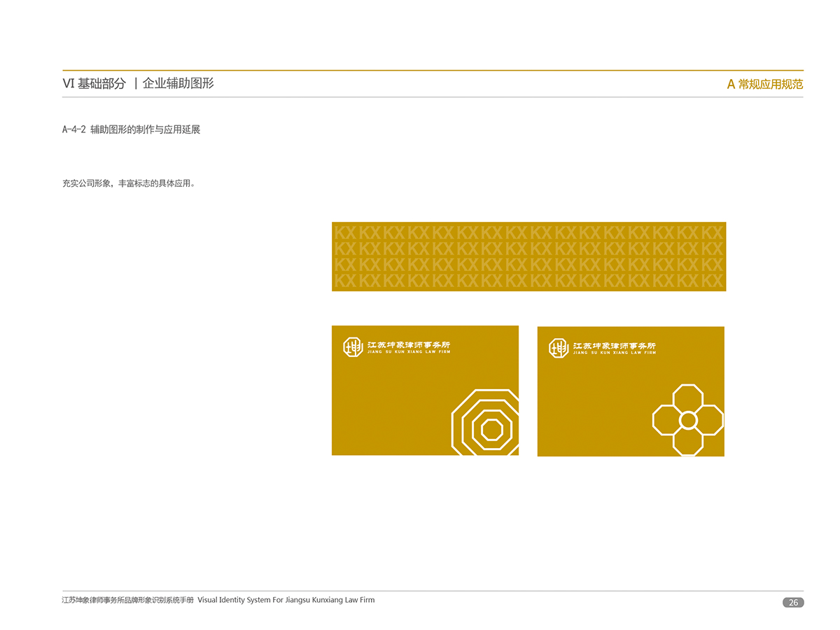The image size is (840, 630).
Task: Click the logo emblem on the right card
Action: (x=559, y=348)
